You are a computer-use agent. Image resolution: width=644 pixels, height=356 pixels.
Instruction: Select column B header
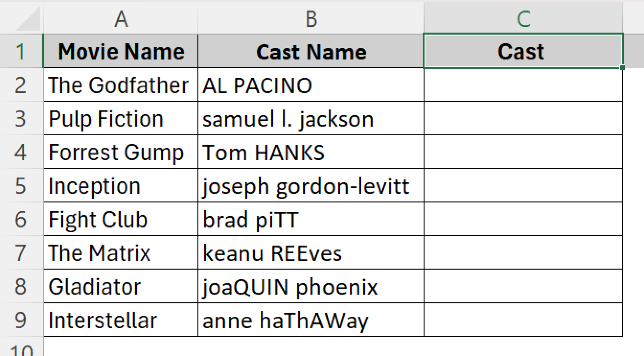(x=311, y=17)
